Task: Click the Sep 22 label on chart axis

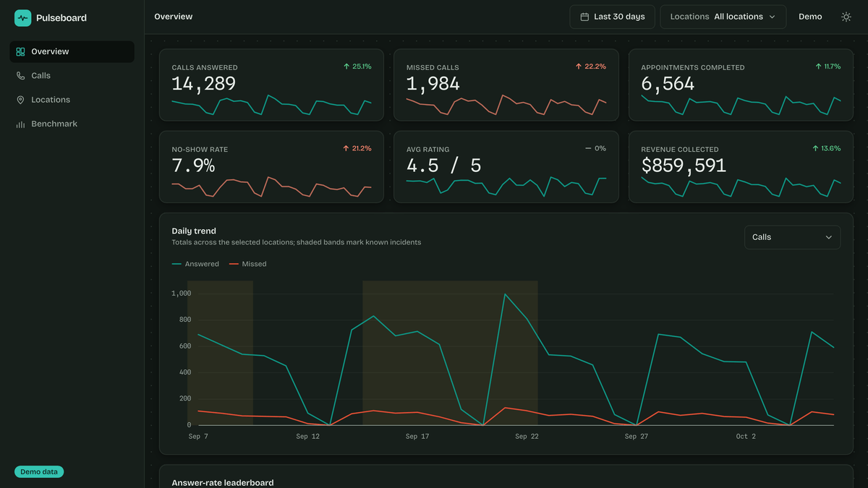Action: click(527, 437)
